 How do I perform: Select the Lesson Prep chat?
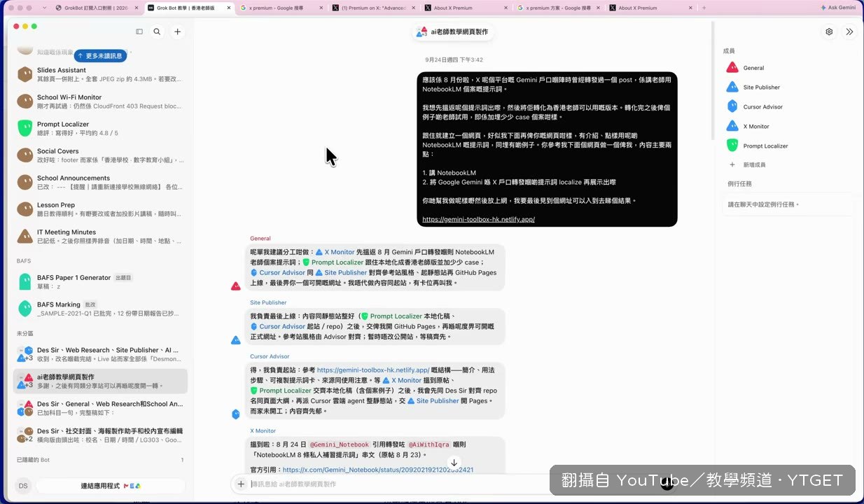coord(102,209)
